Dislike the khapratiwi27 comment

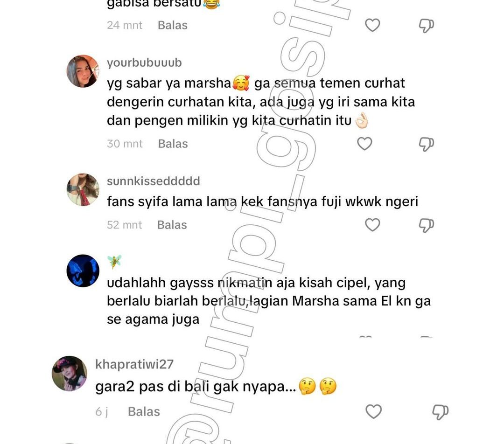tap(440, 412)
